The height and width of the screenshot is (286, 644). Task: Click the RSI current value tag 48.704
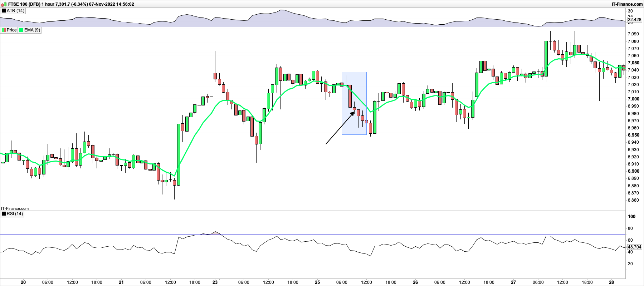pos(634,247)
